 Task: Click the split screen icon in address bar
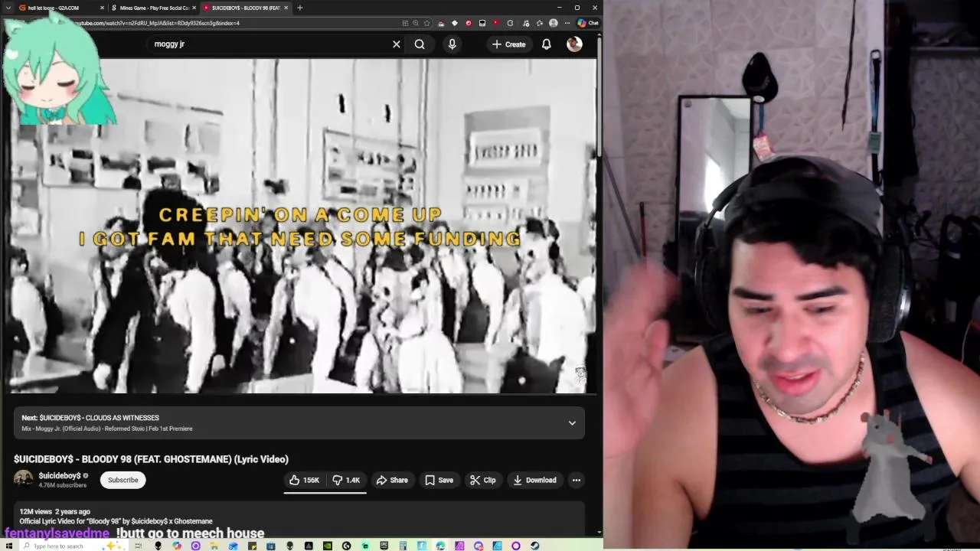(x=405, y=23)
